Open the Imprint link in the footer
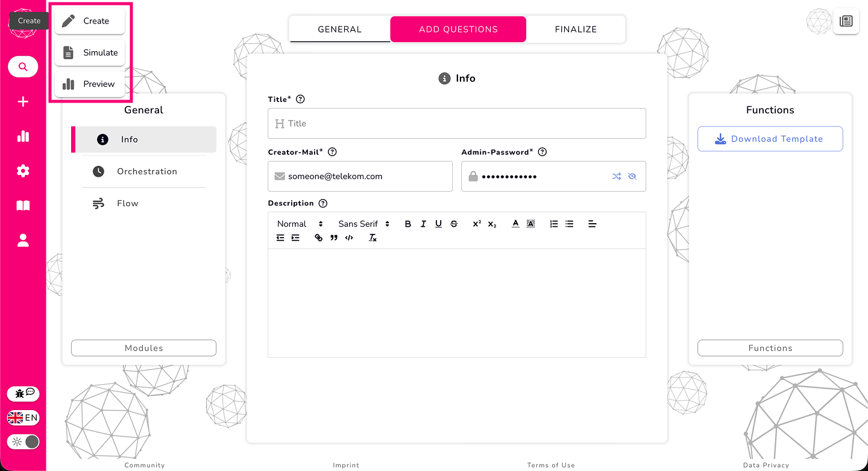868x471 pixels. click(346, 465)
